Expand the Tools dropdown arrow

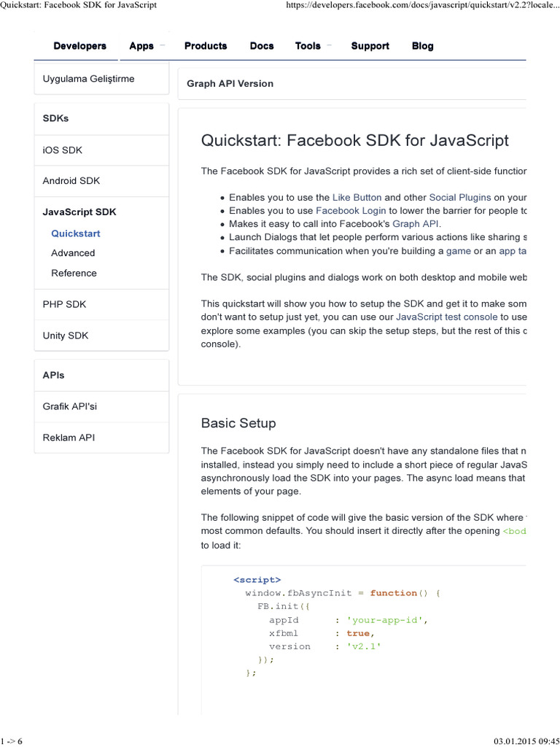329,46
